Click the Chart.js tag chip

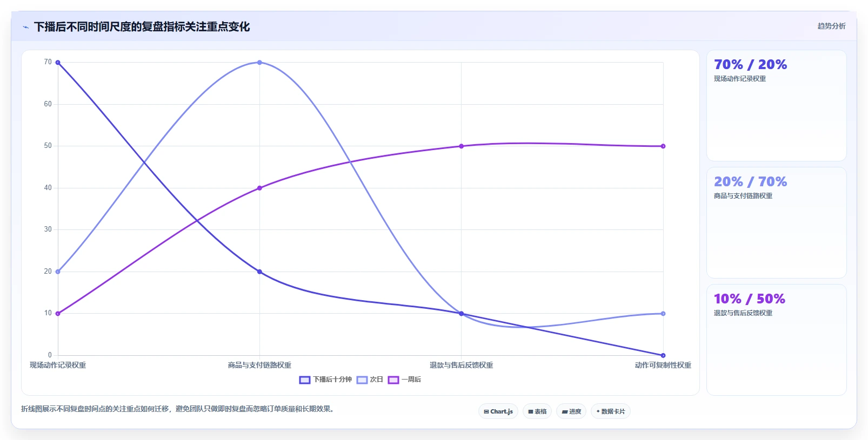(x=498, y=411)
